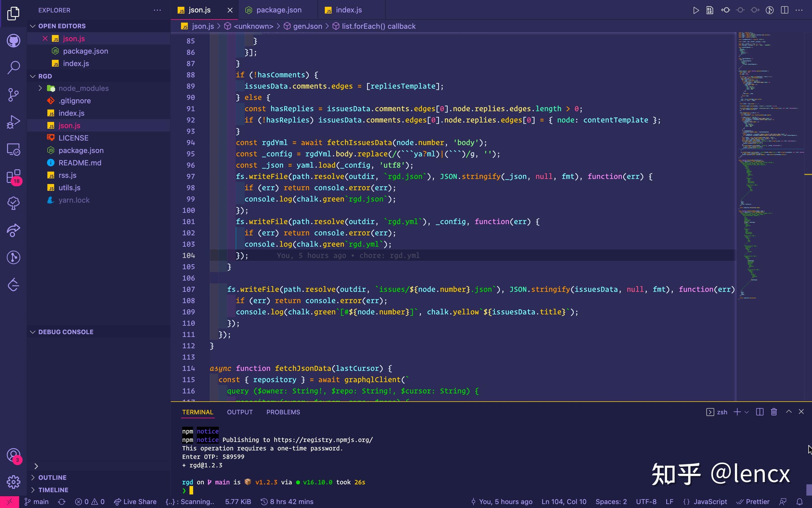The width and height of the screenshot is (812, 508).
Task: Open the Source Control view
Action: pos(14,95)
